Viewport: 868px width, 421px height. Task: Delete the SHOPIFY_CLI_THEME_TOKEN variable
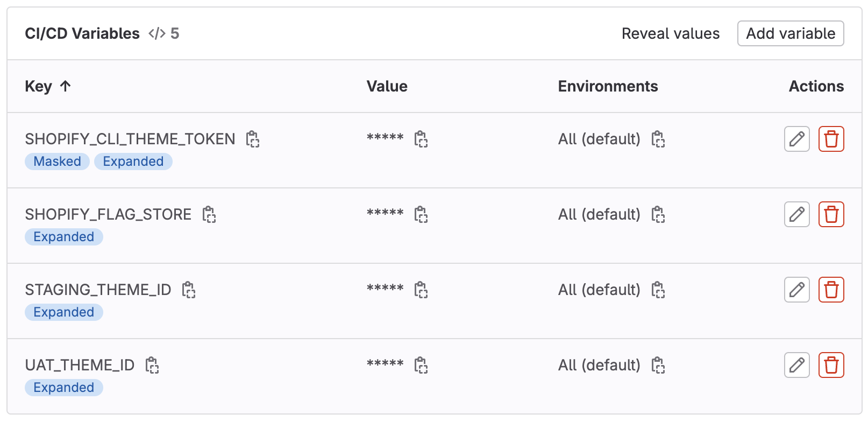(x=831, y=139)
